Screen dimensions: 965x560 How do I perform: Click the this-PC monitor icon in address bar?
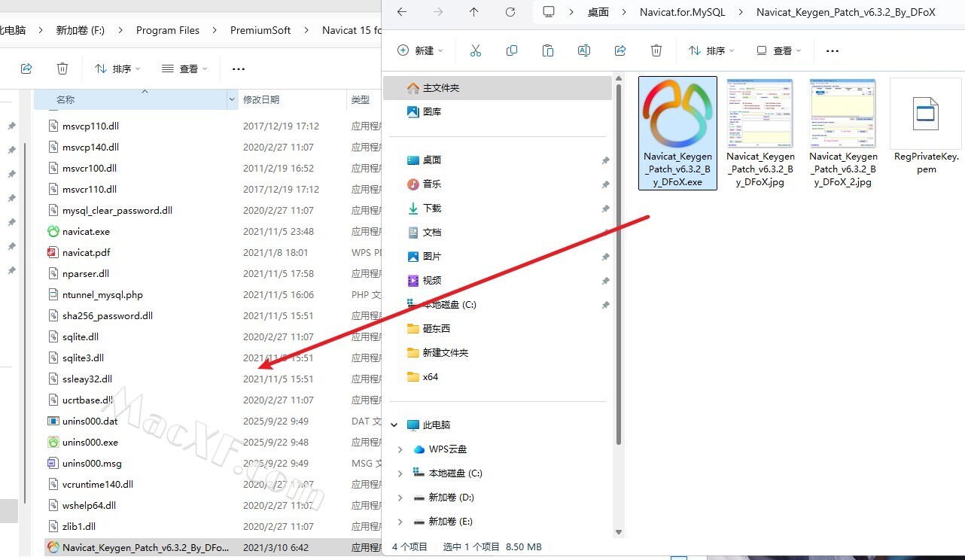point(549,12)
